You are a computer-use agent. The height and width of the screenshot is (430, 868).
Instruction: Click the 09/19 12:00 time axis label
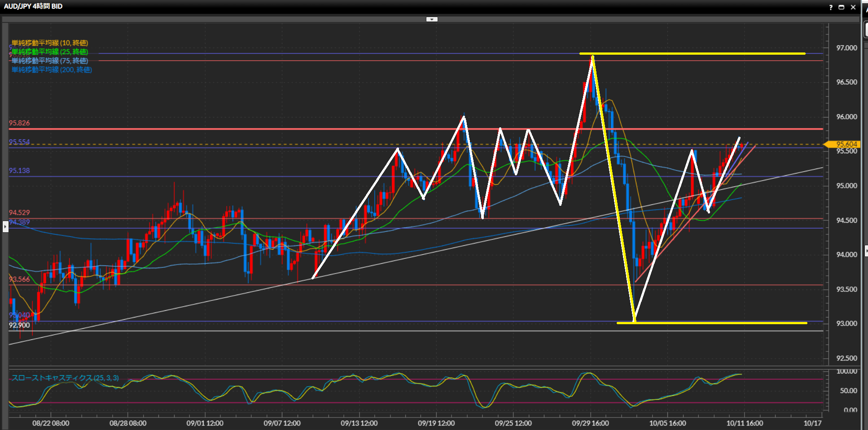click(x=436, y=423)
